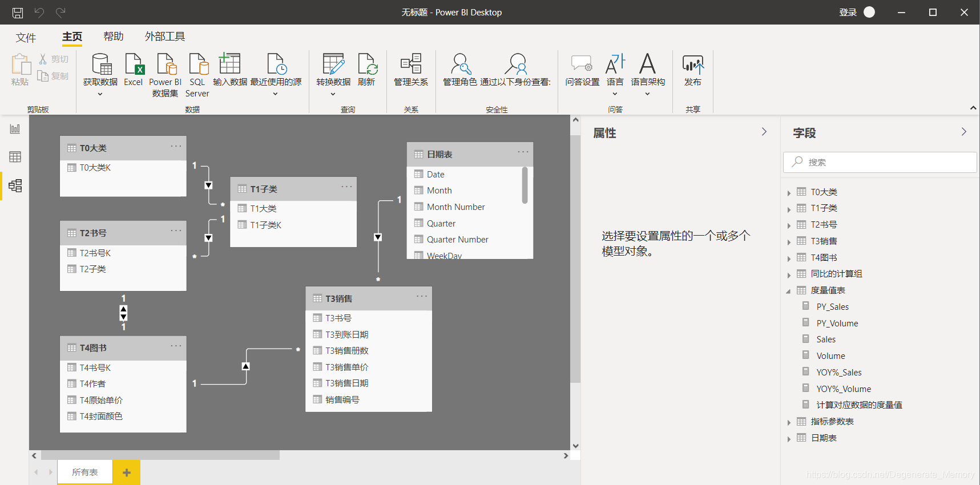Expand T4图书 in fields list
This screenshot has width=980, height=485.
(789, 258)
